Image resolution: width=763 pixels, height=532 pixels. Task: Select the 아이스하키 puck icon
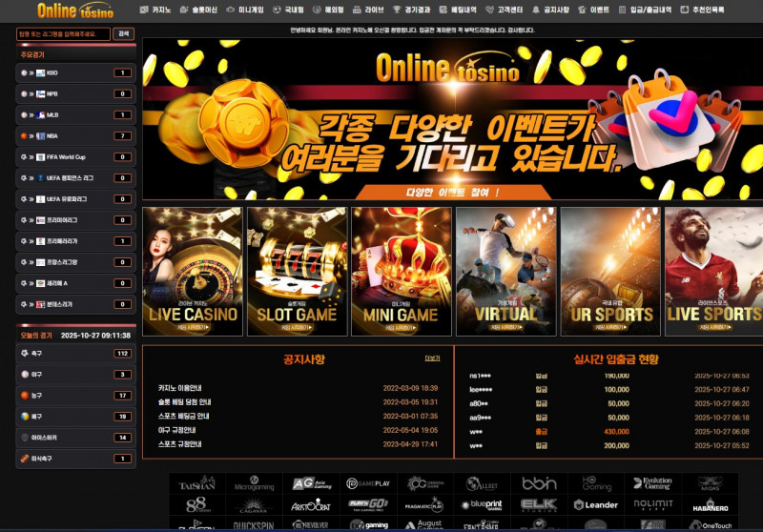24,438
